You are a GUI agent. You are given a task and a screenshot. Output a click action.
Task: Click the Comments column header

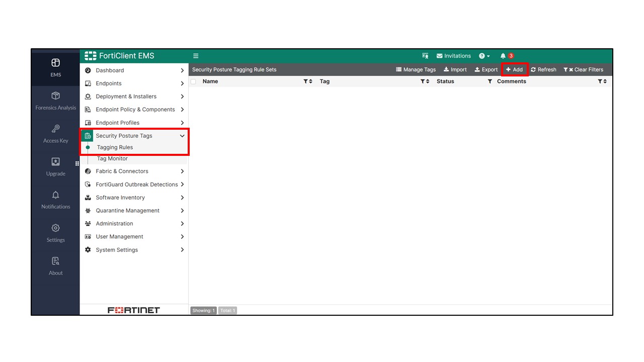point(512,81)
